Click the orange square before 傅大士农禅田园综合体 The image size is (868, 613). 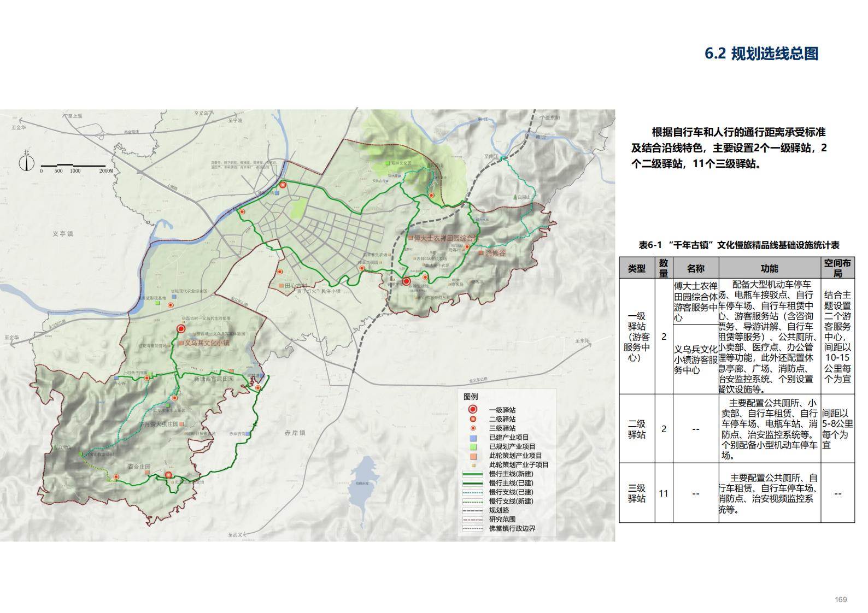410,239
